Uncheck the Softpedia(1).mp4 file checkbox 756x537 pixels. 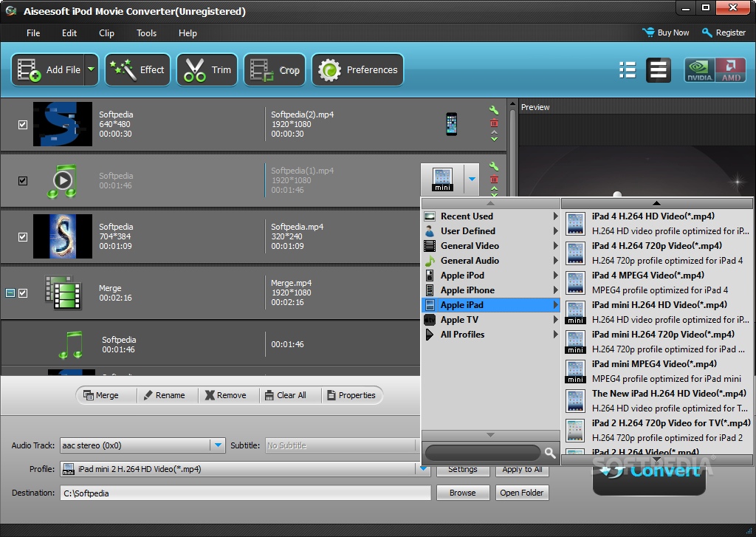click(23, 180)
